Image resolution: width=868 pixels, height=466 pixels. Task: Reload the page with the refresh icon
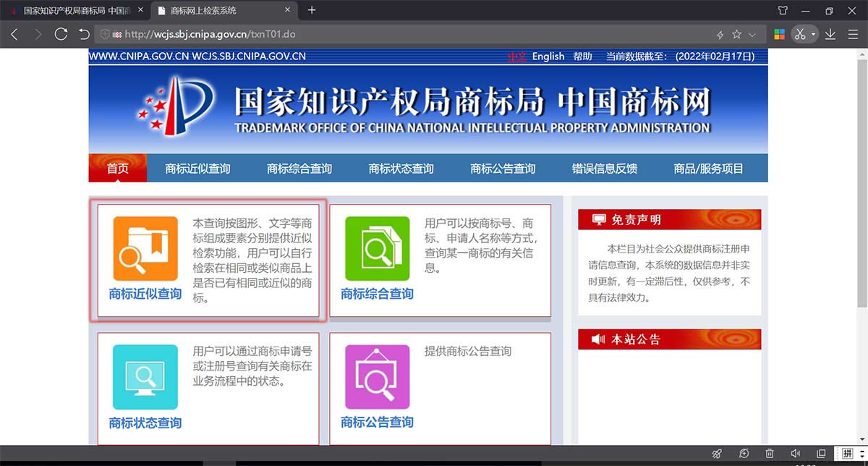pyautogui.click(x=61, y=34)
